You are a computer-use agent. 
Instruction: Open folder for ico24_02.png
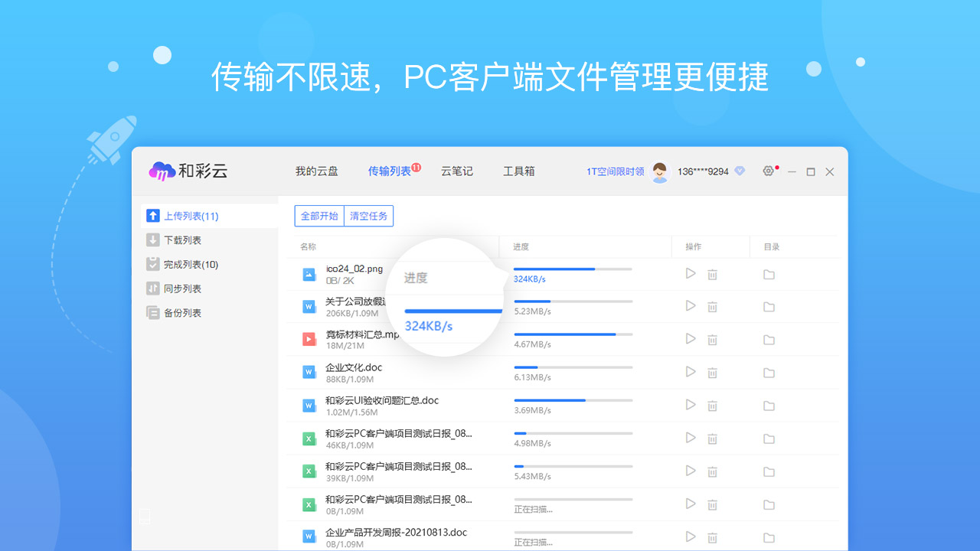pyautogui.click(x=769, y=274)
